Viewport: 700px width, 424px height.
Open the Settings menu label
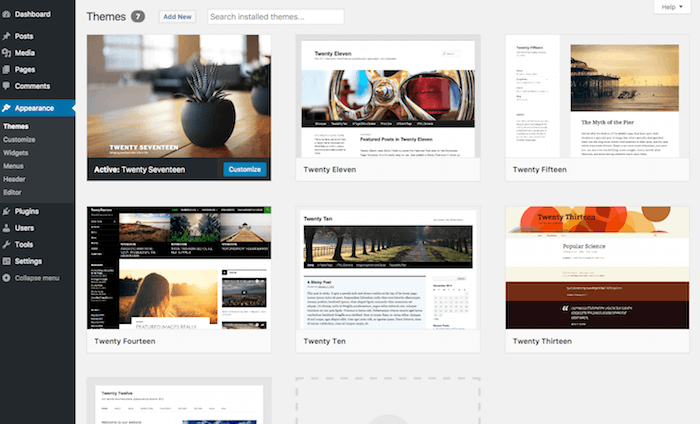(28, 261)
